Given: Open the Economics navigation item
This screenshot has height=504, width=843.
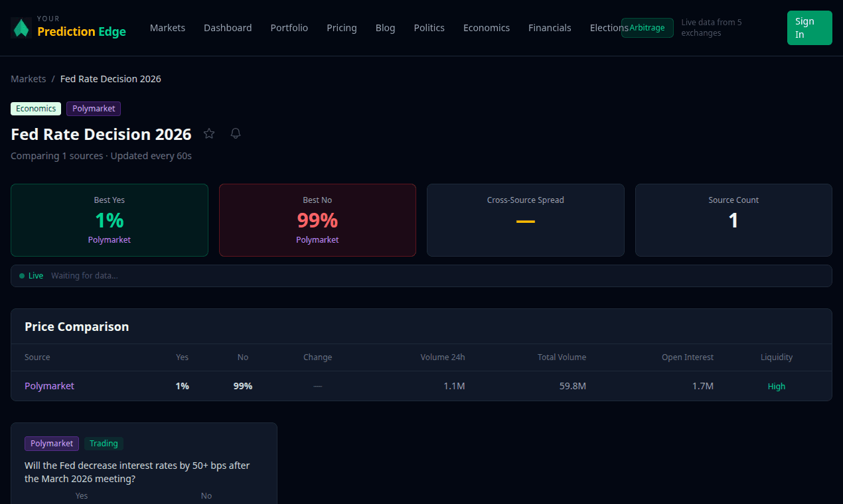Looking at the screenshot, I should coord(487,28).
